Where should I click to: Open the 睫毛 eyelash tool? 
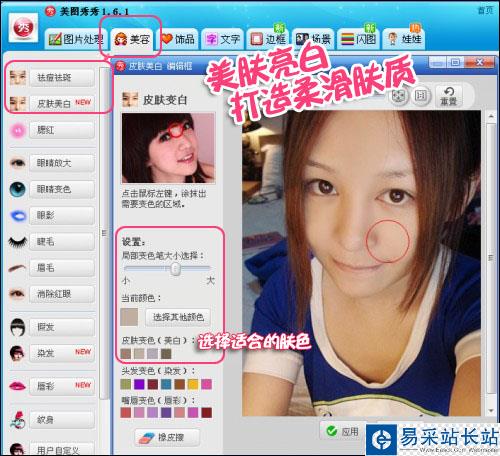[x=62, y=242]
